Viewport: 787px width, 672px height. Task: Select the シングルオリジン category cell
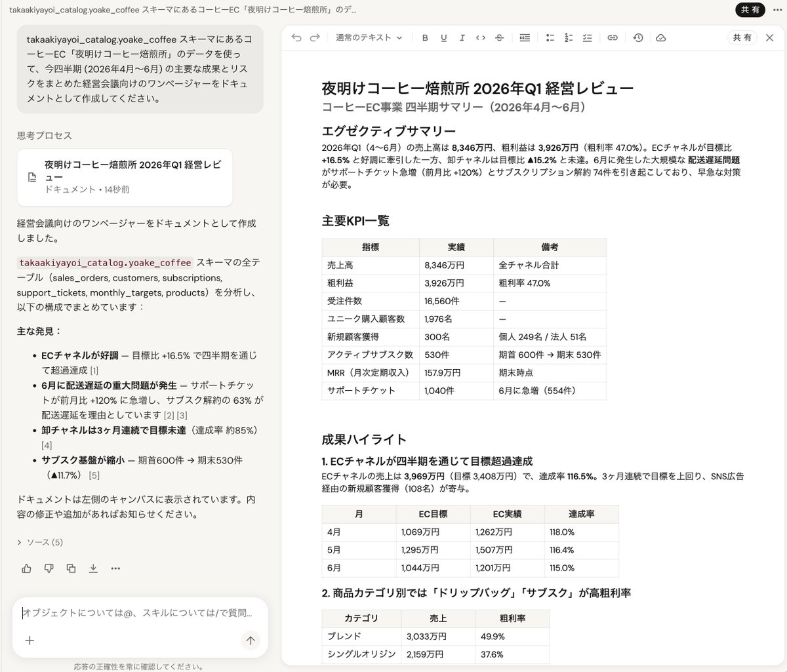click(x=361, y=654)
